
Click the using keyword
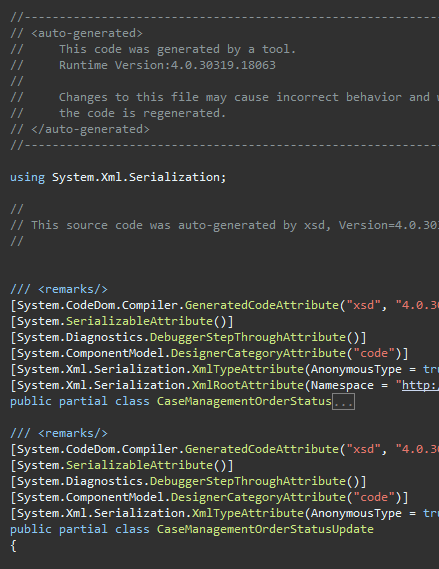[x=28, y=177]
